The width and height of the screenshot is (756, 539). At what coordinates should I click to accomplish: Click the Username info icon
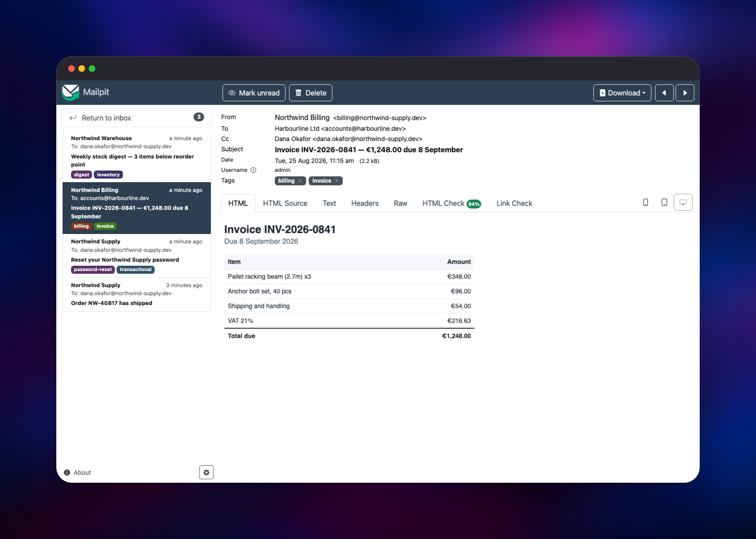(x=253, y=170)
